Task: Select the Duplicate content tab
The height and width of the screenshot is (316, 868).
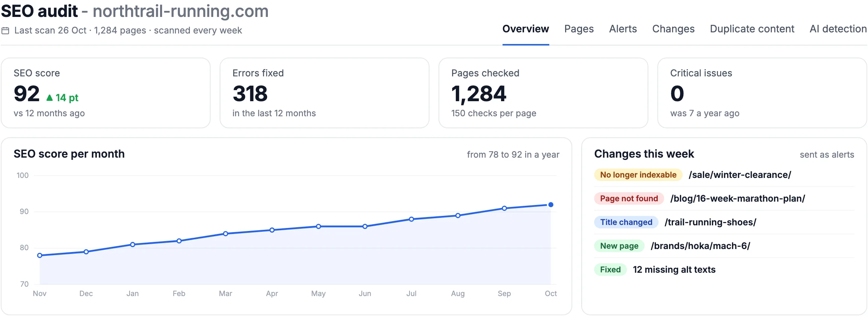Action: tap(752, 29)
